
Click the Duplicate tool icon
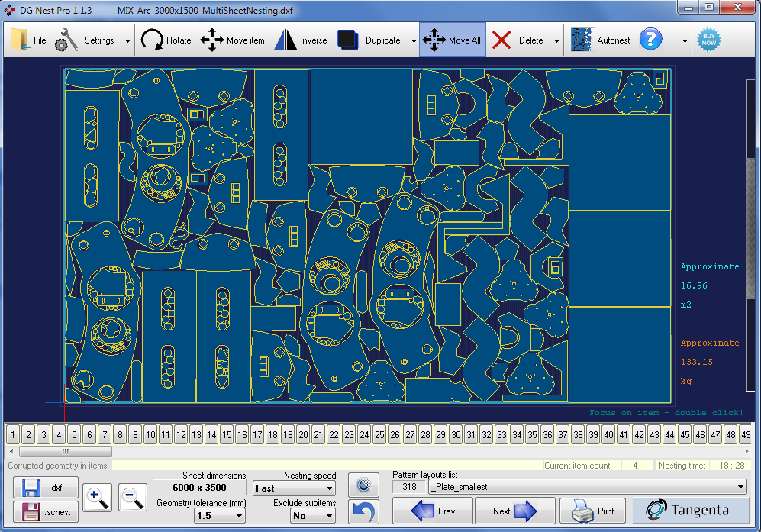(x=347, y=40)
